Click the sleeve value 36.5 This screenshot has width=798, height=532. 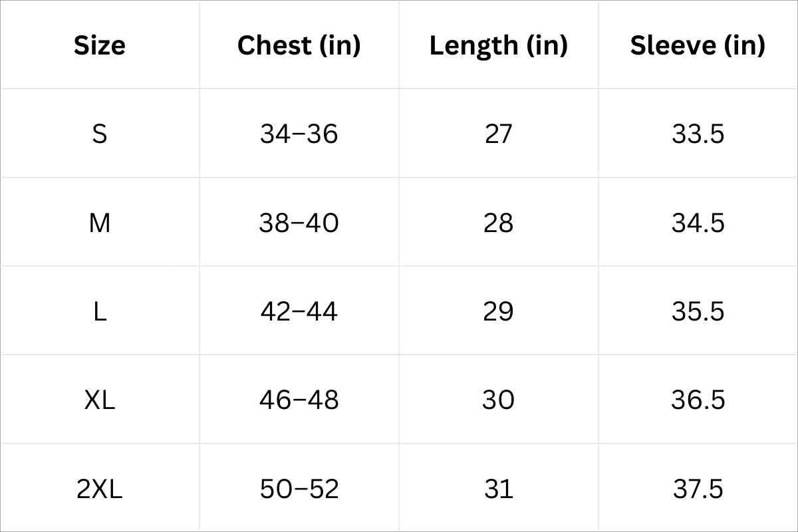click(x=698, y=400)
